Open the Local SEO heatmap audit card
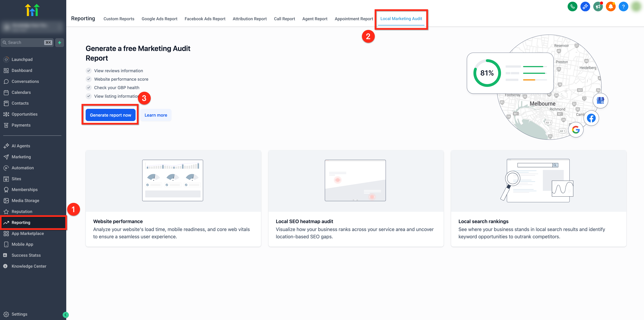The height and width of the screenshot is (320, 644). 356,198
